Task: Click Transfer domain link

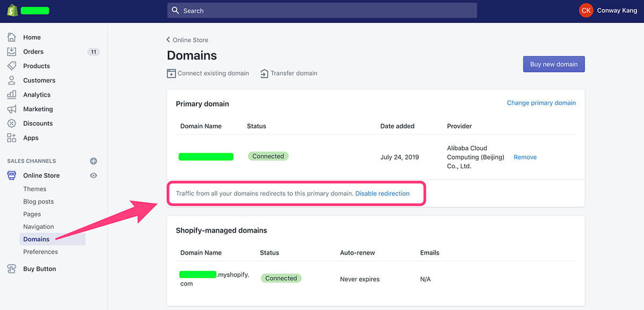Action: (x=294, y=73)
